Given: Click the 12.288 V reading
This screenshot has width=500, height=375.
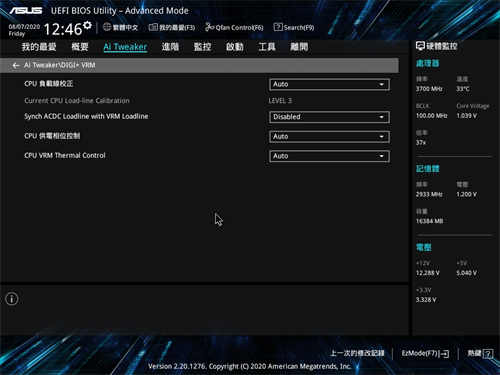Looking at the screenshot, I should pyautogui.click(x=428, y=273).
